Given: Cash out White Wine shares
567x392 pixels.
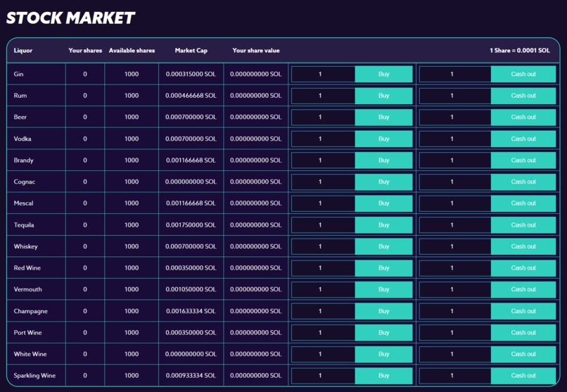Looking at the screenshot, I should 523,354.
